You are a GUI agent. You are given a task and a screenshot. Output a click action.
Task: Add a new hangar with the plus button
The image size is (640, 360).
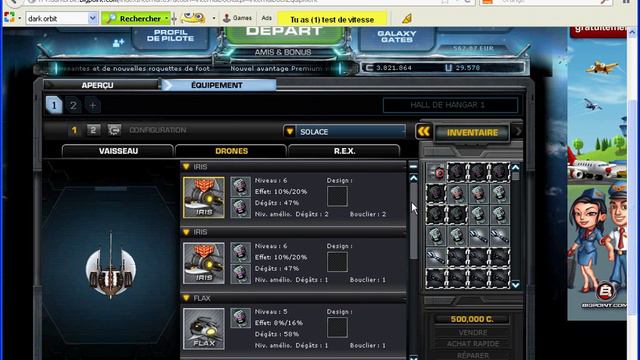click(93, 105)
